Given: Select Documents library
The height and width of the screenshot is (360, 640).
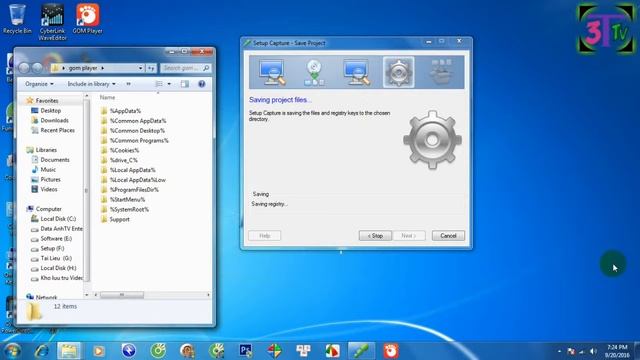Looking at the screenshot, I should tap(55, 160).
